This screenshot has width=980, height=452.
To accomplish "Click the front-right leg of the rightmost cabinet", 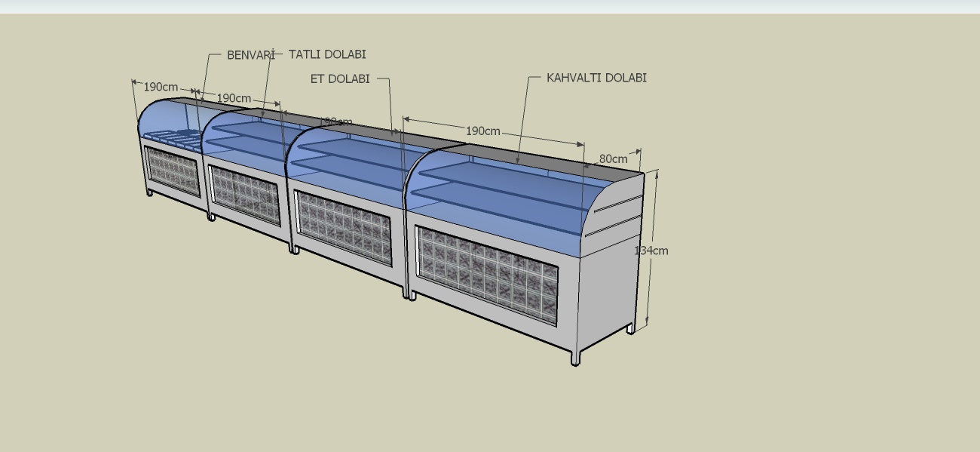I will pyautogui.click(x=575, y=358).
